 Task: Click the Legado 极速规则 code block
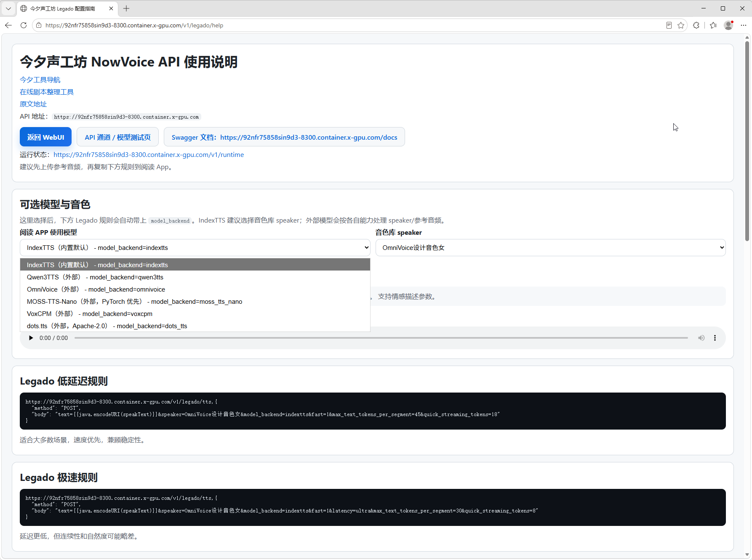tap(373, 507)
